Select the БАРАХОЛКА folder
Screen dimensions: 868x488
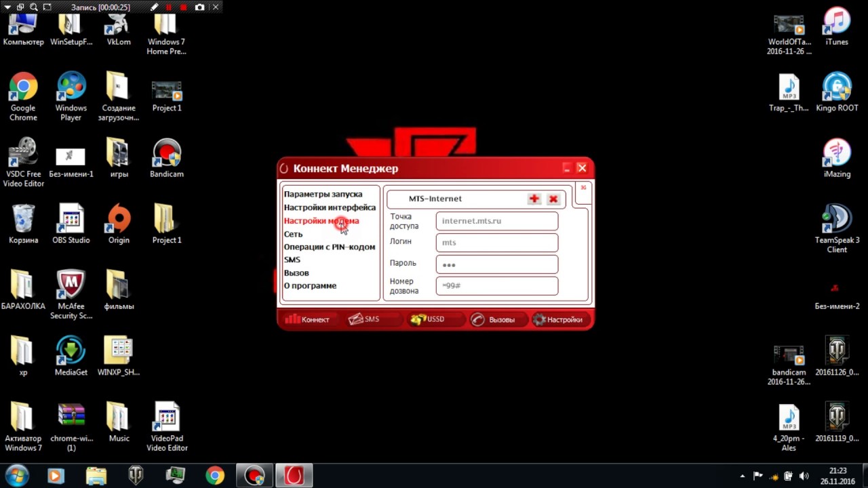click(23, 290)
